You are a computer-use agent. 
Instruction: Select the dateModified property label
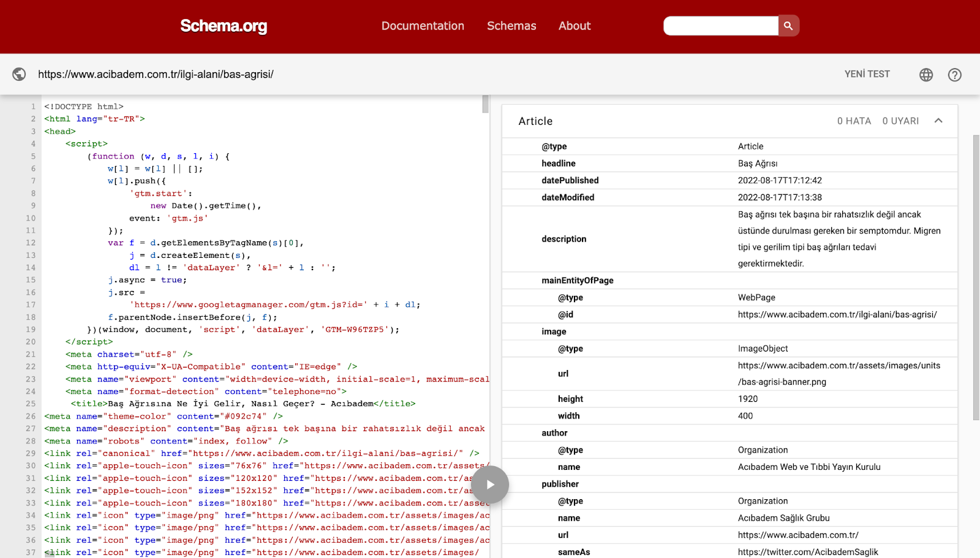point(568,197)
